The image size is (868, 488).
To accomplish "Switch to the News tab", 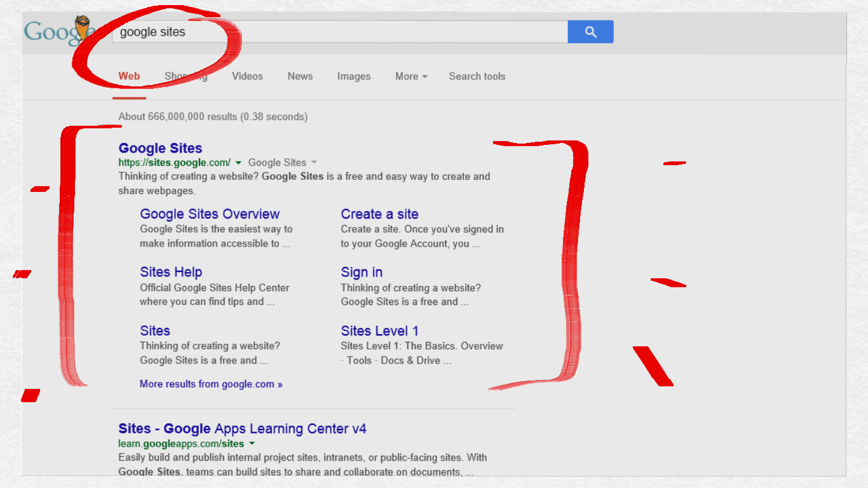I will pyautogui.click(x=300, y=76).
